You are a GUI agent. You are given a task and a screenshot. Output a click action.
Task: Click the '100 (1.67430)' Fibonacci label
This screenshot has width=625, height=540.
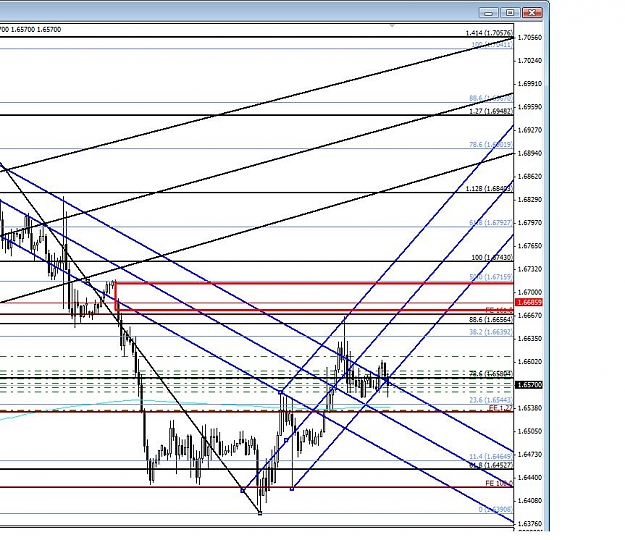tap(492, 257)
